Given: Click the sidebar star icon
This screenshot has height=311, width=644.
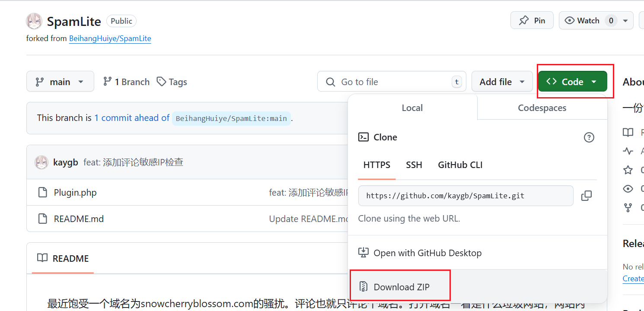Looking at the screenshot, I should coord(628,170).
